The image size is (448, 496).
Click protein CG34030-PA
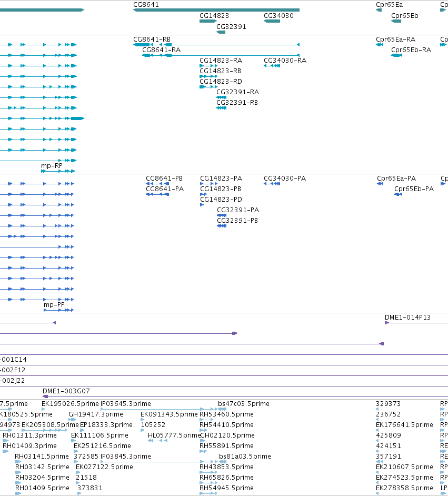click(272, 184)
